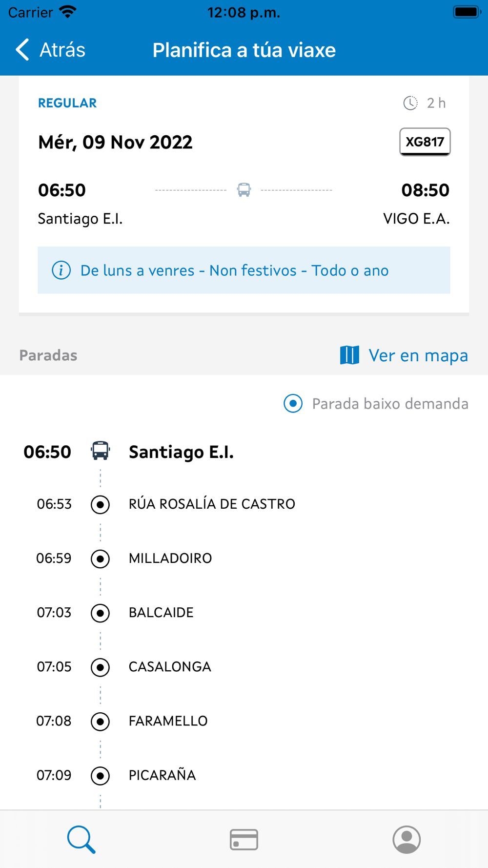Image resolution: width=488 pixels, height=868 pixels.
Task: Open the user profile tab icon
Action: pos(407,839)
